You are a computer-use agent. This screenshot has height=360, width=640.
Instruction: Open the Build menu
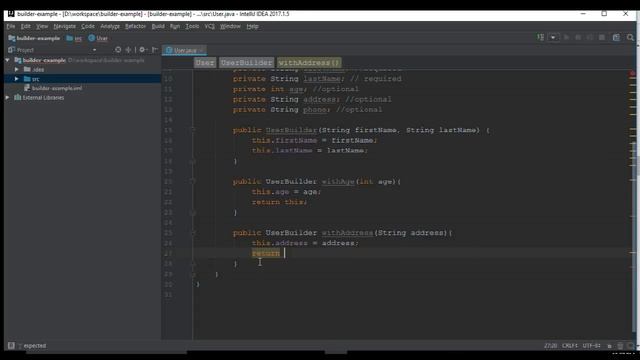pos(158,26)
